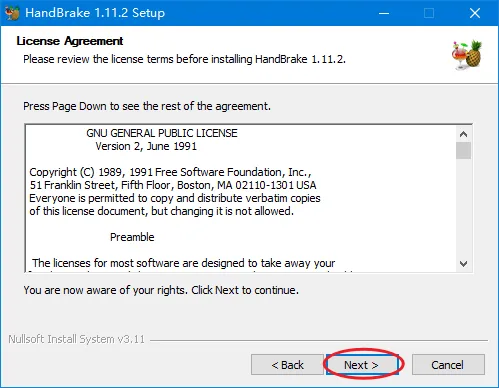This screenshot has width=499, height=388.
Task: Click the "HandBrake 1.11.2 Setup" title bar text
Action: 95,13
